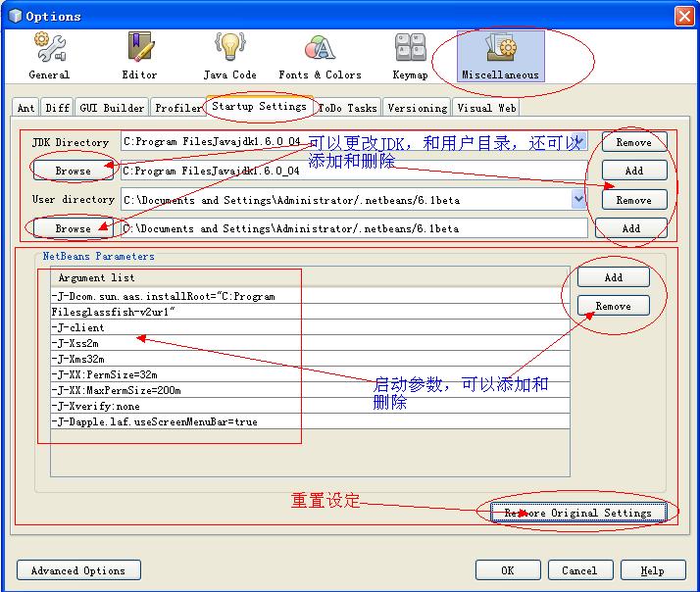Image resolution: width=700 pixels, height=592 pixels.
Task: Select the -J-client argument row
Action: 310,327
